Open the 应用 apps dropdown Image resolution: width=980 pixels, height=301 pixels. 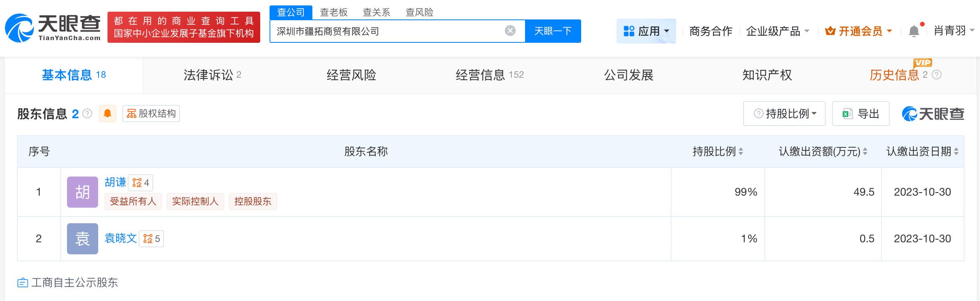646,31
